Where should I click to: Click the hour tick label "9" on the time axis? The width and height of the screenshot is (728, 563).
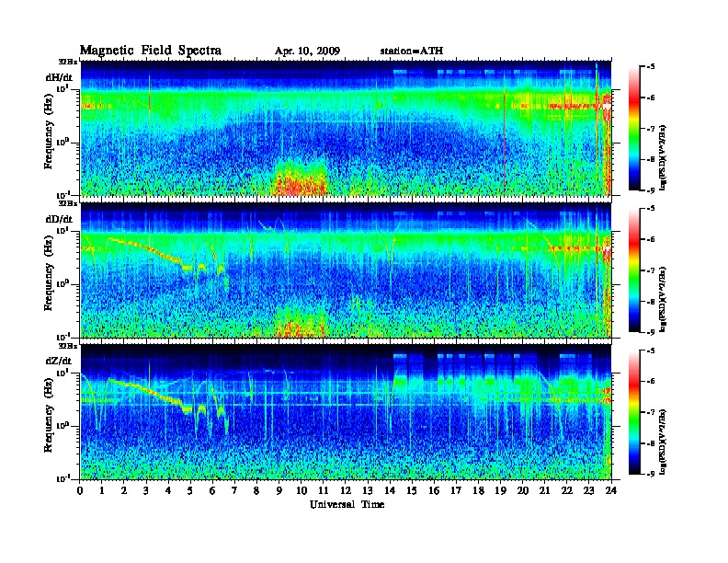click(x=279, y=491)
